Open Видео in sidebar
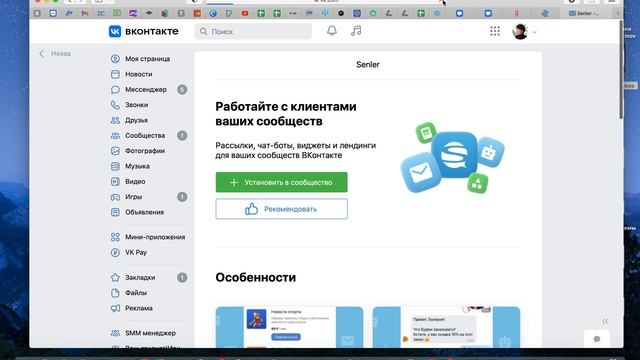The width and height of the screenshot is (640, 360). 128,182
